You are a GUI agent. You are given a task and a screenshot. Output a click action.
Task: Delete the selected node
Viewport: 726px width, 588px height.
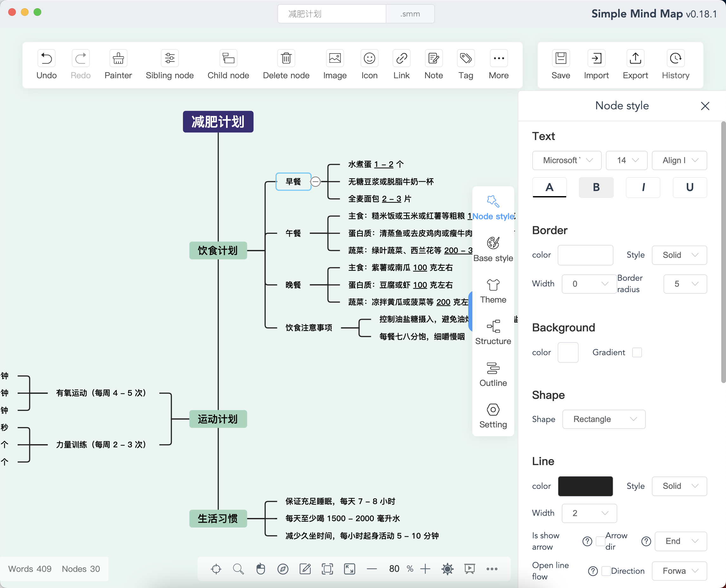click(x=286, y=64)
